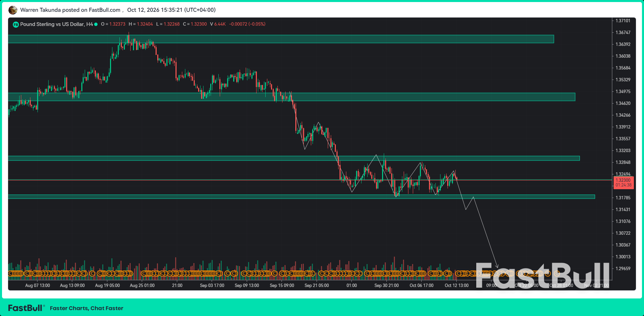Open the poster name Warren Takunda

(x=41, y=10)
